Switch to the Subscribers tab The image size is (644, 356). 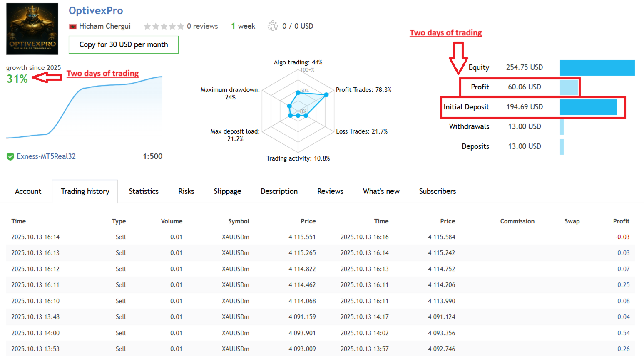click(438, 191)
